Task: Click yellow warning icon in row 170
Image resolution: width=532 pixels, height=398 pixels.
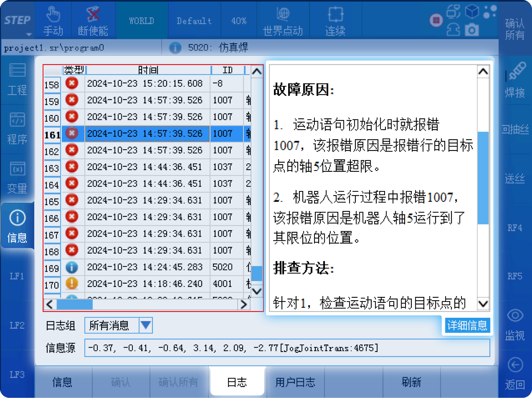Action: 72,283
